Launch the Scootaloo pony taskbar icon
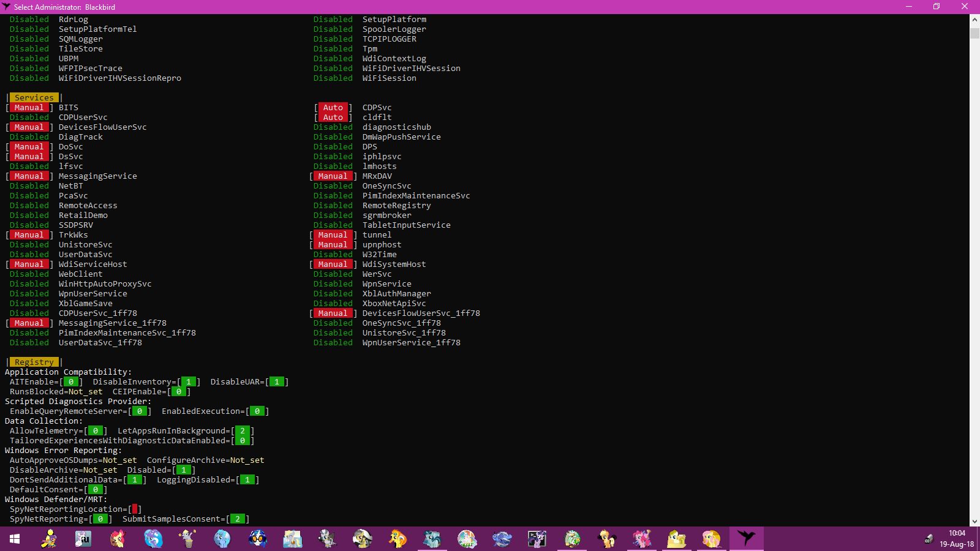This screenshot has height=551, width=980. [x=49, y=539]
